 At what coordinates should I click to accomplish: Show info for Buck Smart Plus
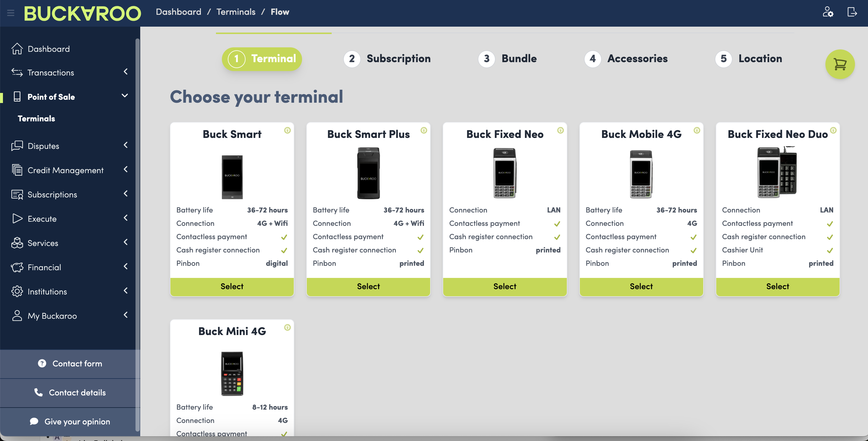click(424, 131)
